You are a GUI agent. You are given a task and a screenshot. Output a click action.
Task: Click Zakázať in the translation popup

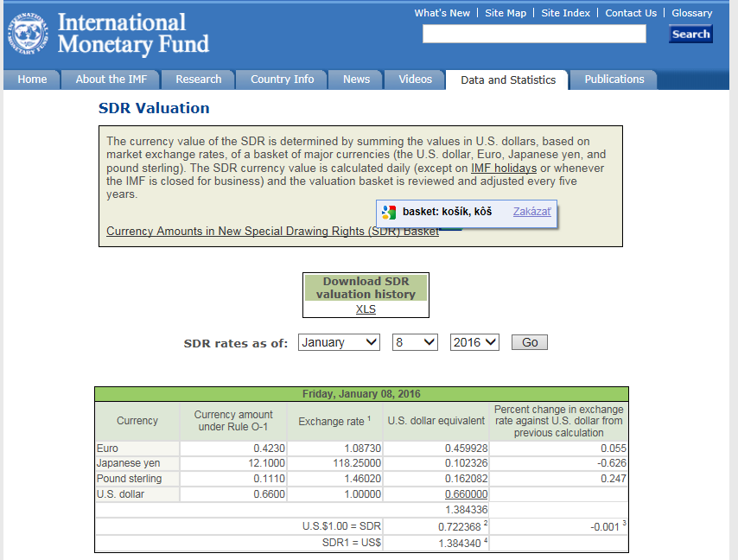tap(531, 212)
